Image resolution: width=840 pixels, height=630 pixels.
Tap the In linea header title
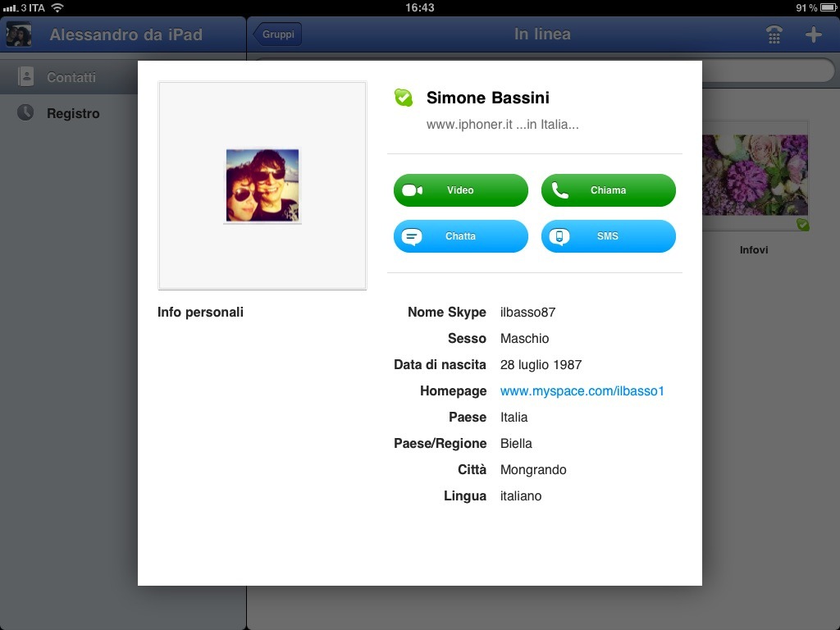542,34
